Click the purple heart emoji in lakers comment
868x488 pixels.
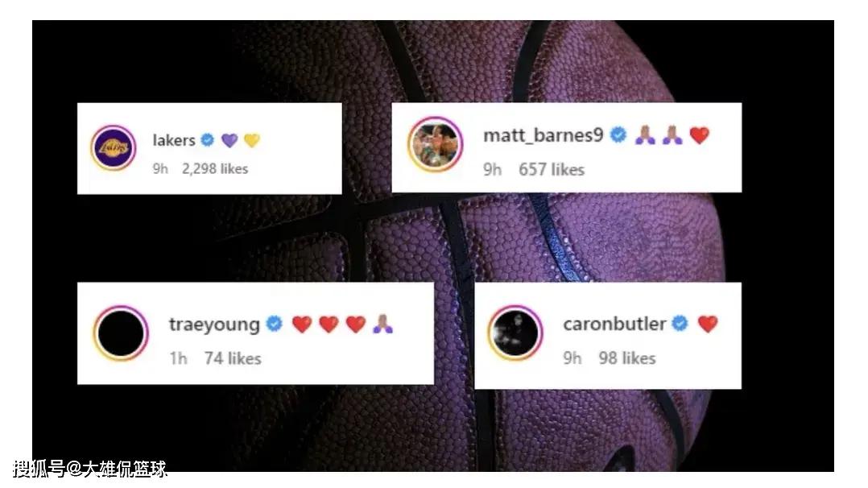click(229, 140)
